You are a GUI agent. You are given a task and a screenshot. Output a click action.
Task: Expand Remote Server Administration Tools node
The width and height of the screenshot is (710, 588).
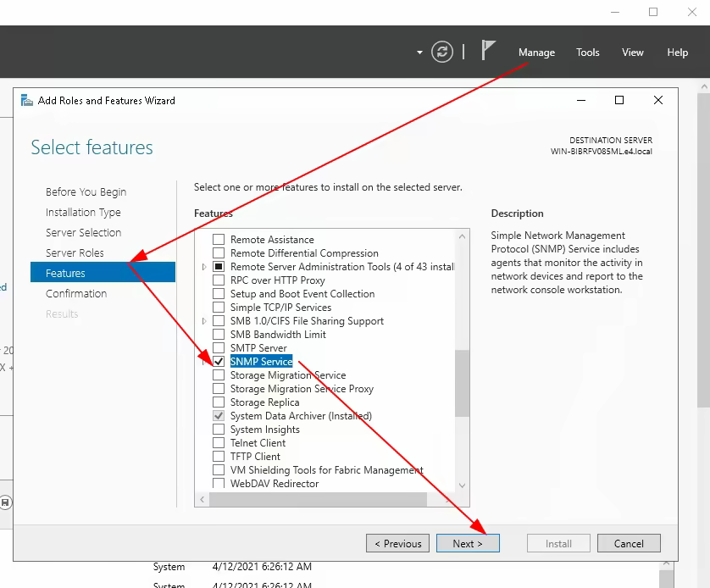pyautogui.click(x=204, y=267)
